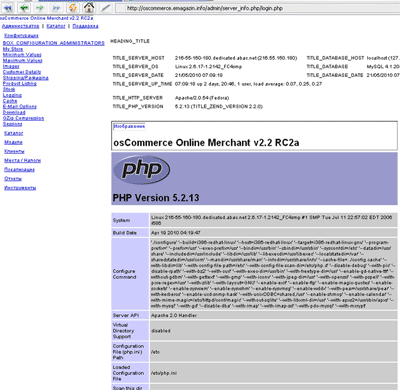Go back with the green left arrow
The width and height of the screenshot is (400, 390).
[24, 7]
